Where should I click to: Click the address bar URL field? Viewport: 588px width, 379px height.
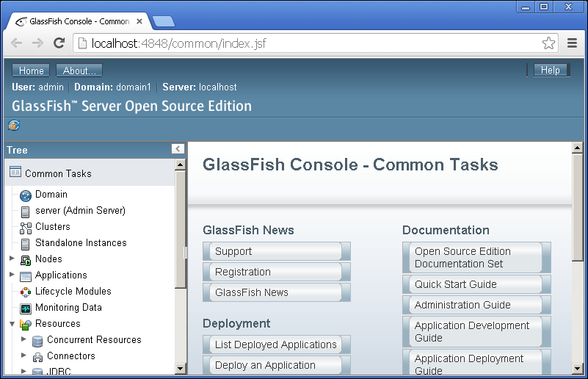[x=308, y=43]
